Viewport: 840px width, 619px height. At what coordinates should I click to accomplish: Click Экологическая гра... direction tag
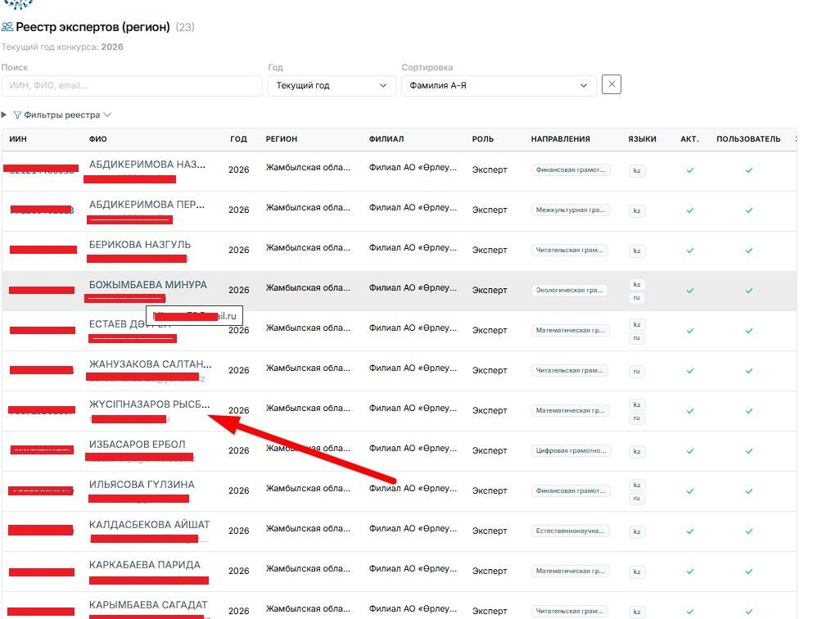click(x=570, y=290)
